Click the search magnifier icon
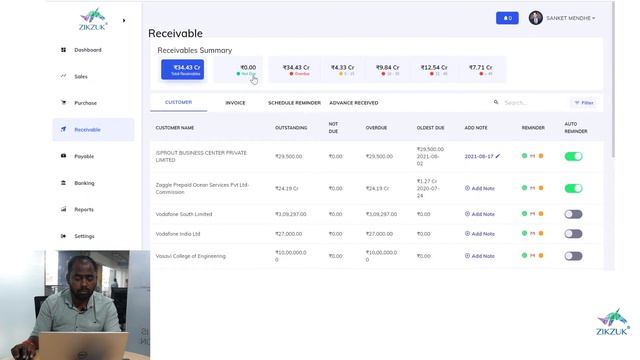The width and height of the screenshot is (640, 360). 496,102
